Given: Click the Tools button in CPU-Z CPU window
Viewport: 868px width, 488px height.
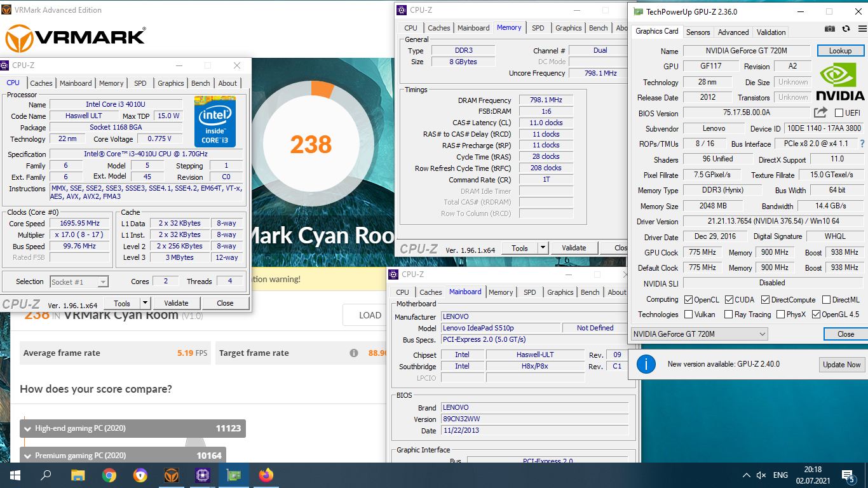Looking at the screenshot, I should (121, 303).
